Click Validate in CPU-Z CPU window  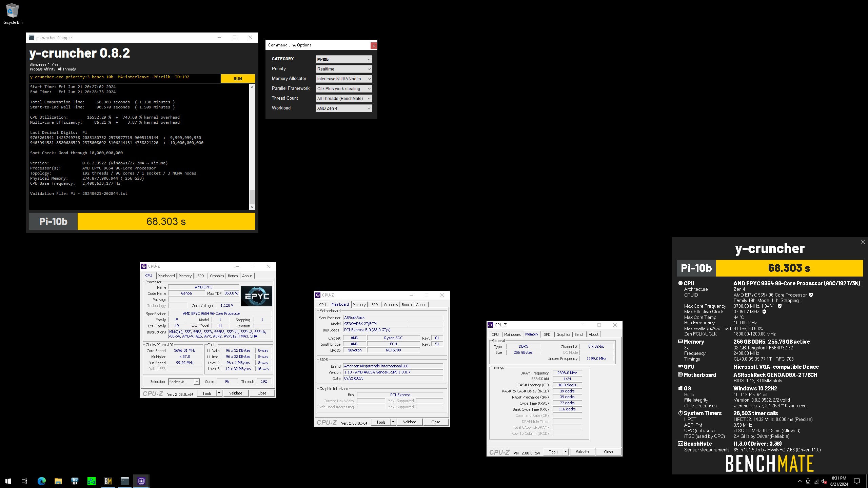[x=236, y=393]
